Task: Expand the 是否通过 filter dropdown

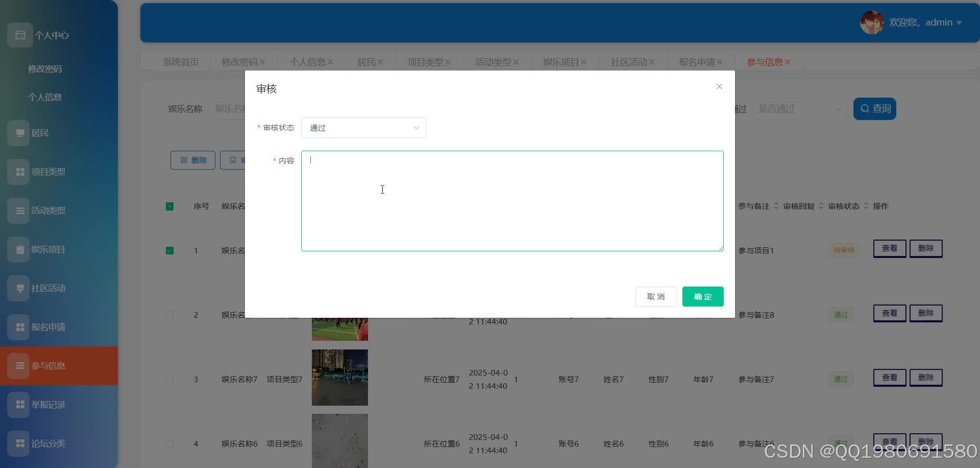Action: coord(798,108)
